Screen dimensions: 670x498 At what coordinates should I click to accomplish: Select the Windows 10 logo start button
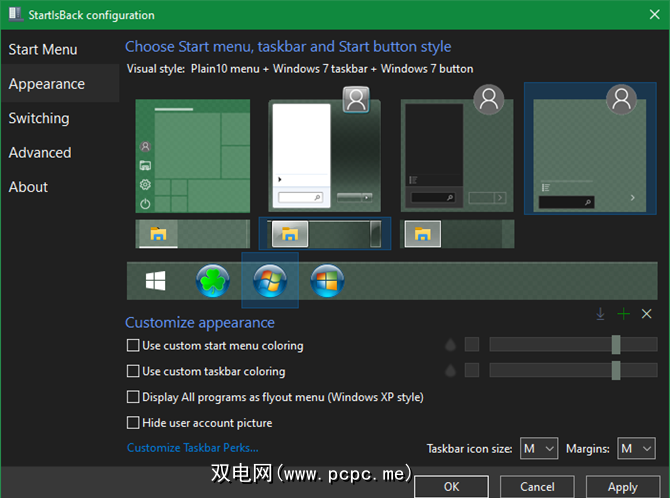click(155, 282)
